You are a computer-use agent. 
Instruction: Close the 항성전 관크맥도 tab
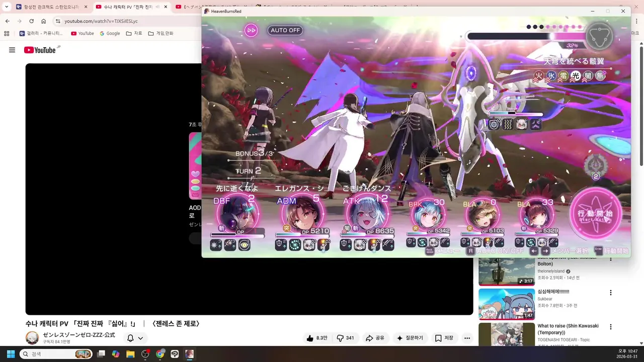(x=86, y=7)
